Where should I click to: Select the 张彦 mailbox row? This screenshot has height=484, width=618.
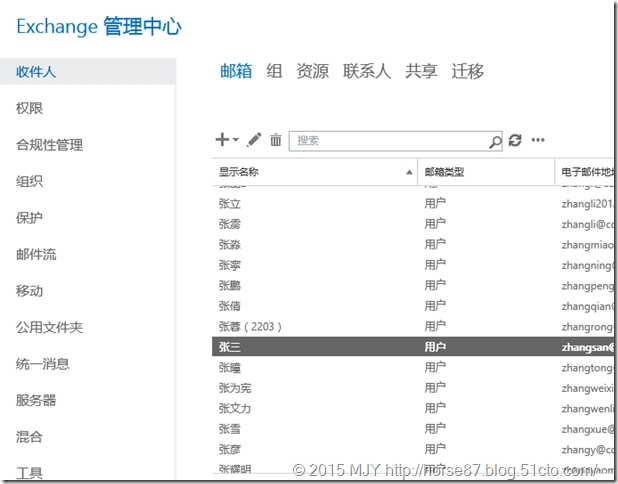click(x=413, y=449)
